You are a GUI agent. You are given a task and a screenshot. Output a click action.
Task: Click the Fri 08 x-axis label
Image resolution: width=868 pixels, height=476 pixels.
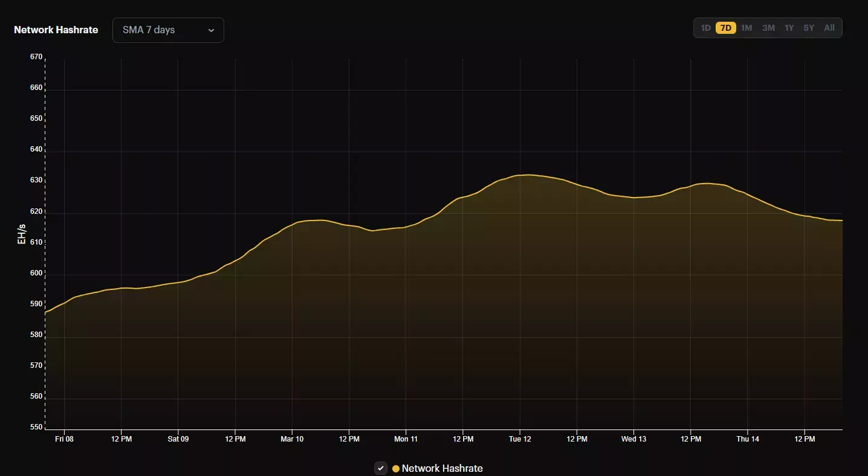coord(64,439)
